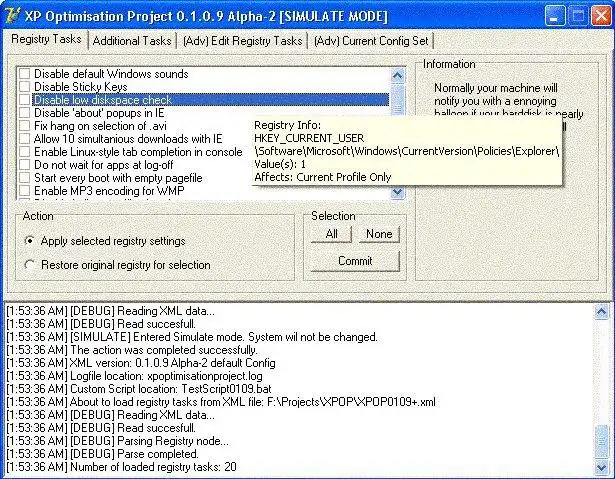This screenshot has width=615, height=479.
Task: Select the Disable Sticky Keys row text
Action: (81, 87)
